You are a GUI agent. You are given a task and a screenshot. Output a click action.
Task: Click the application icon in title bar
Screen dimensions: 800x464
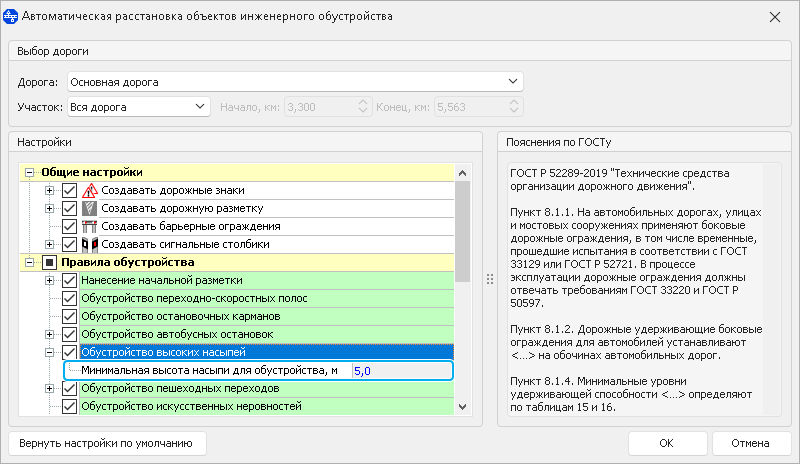(x=10, y=16)
